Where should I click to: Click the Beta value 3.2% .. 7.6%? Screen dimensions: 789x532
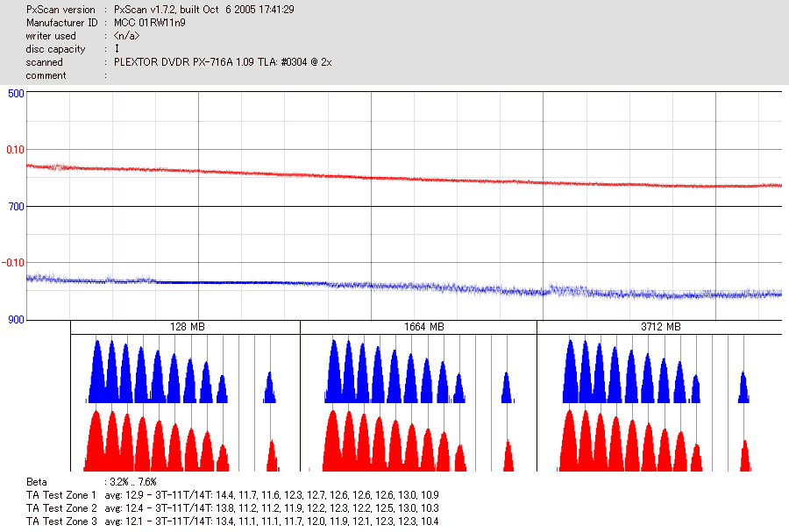pos(133,482)
